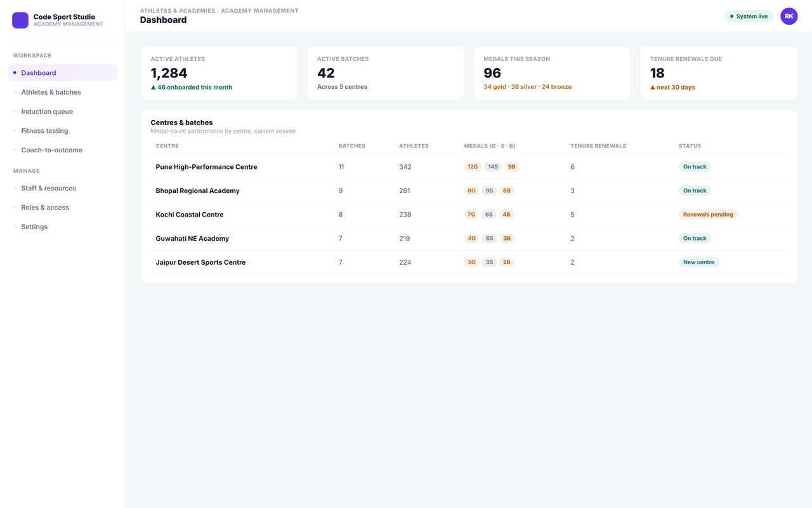Select Dashboard in the sidebar
The height and width of the screenshot is (508, 812).
click(63, 72)
